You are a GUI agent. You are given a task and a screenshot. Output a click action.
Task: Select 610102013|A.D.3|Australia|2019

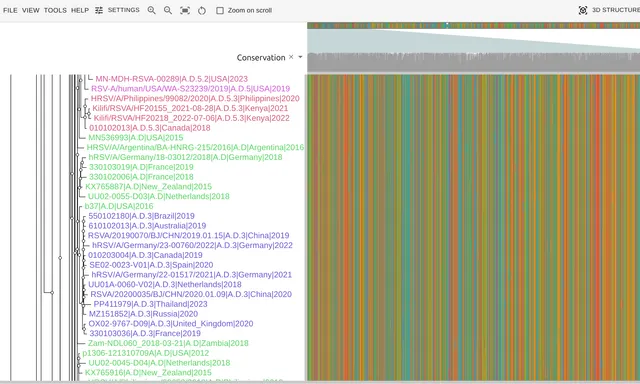pos(147,226)
